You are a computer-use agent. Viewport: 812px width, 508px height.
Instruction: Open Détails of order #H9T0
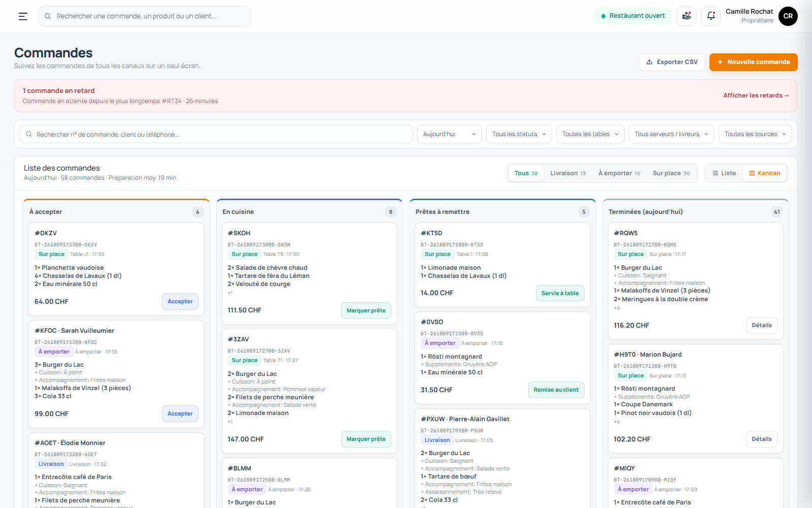point(762,439)
